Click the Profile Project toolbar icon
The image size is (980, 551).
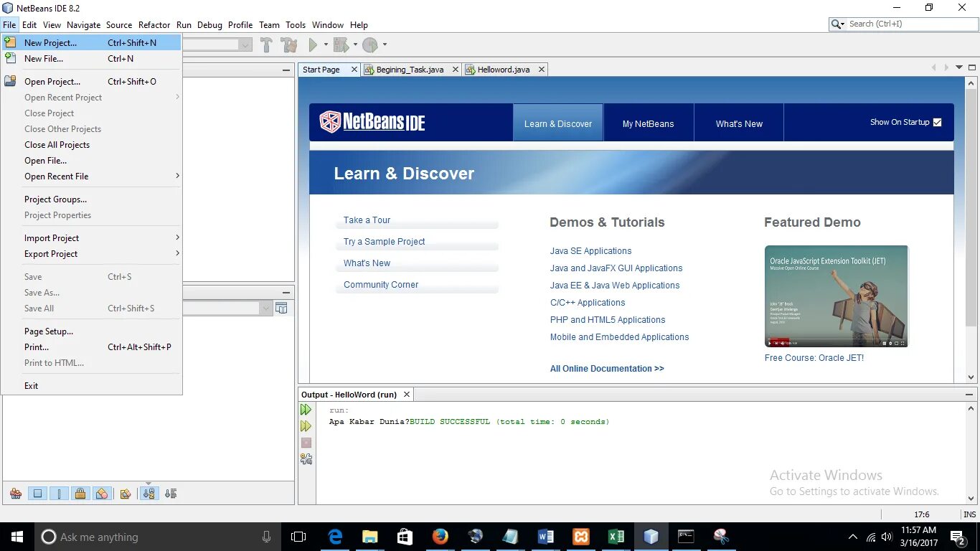coord(370,45)
